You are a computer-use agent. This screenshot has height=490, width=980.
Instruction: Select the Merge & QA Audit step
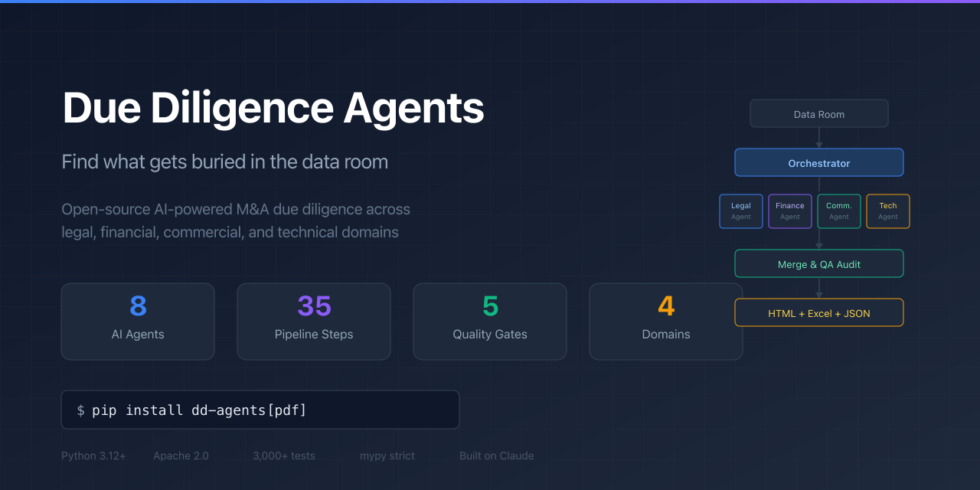coord(818,263)
